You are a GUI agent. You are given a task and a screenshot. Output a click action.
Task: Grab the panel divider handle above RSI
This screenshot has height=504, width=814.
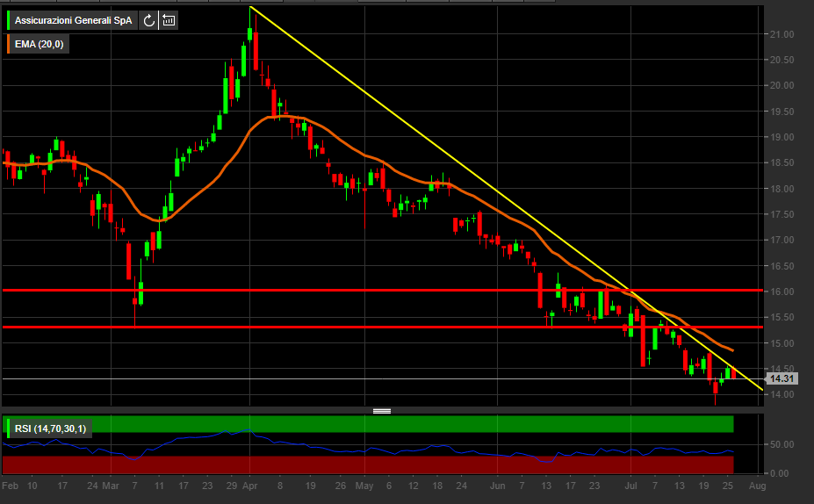tap(382, 410)
